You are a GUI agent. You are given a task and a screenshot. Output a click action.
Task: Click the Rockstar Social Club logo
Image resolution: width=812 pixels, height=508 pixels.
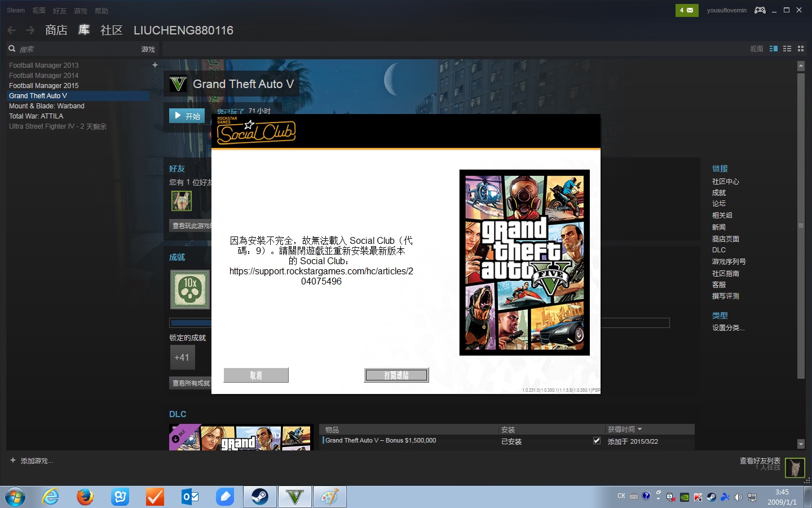[256, 131]
